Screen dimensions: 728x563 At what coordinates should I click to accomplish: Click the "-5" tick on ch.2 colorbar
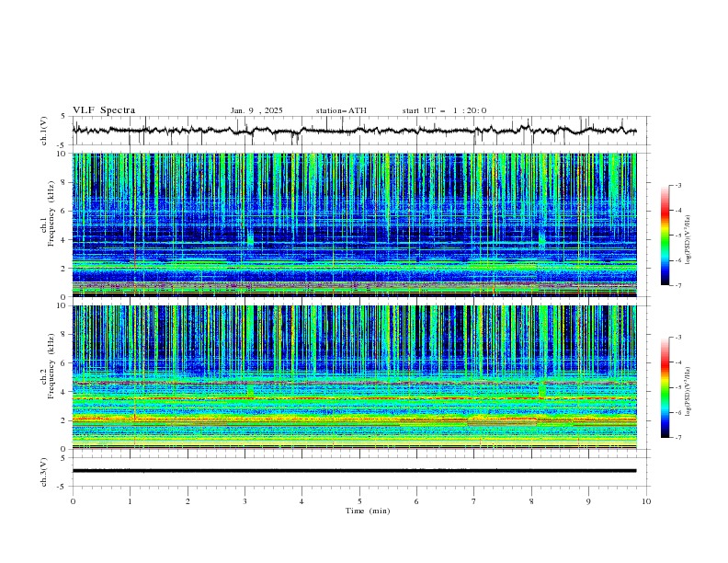pyautogui.click(x=677, y=387)
